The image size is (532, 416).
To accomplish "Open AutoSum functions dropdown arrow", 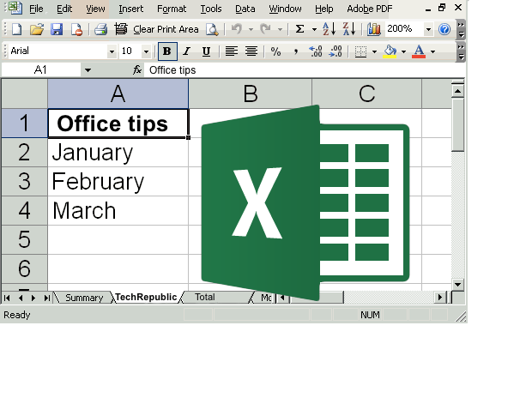I will pos(314,29).
